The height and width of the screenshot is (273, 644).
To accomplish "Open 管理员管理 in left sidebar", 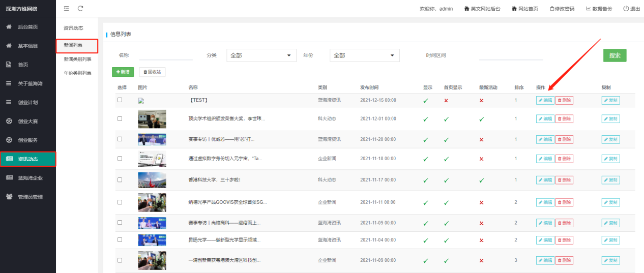I will pyautogui.click(x=31, y=197).
